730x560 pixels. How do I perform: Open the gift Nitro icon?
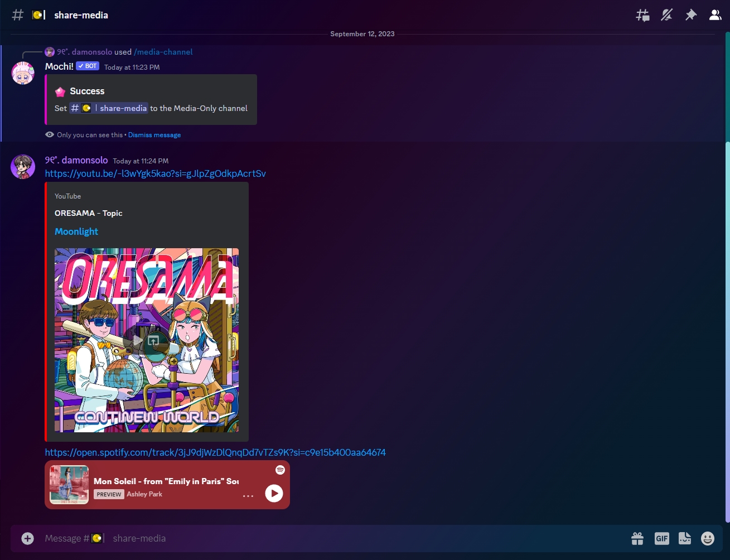tap(637, 538)
